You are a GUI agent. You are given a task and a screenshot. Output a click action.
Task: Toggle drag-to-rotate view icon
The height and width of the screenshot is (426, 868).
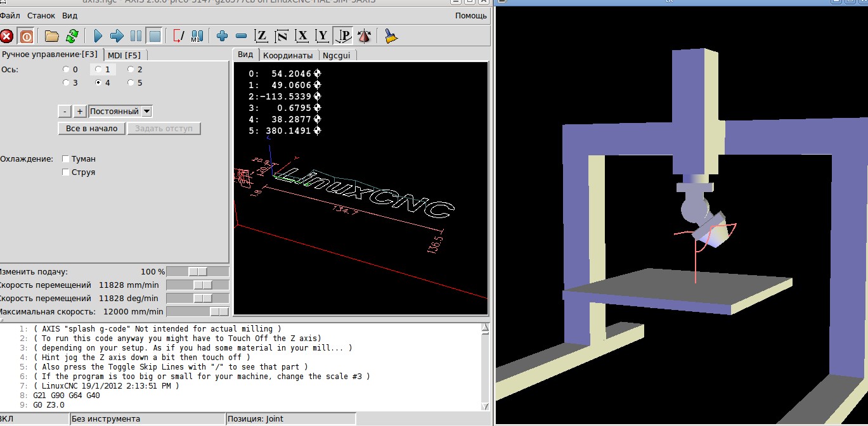pyautogui.click(x=364, y=35)
